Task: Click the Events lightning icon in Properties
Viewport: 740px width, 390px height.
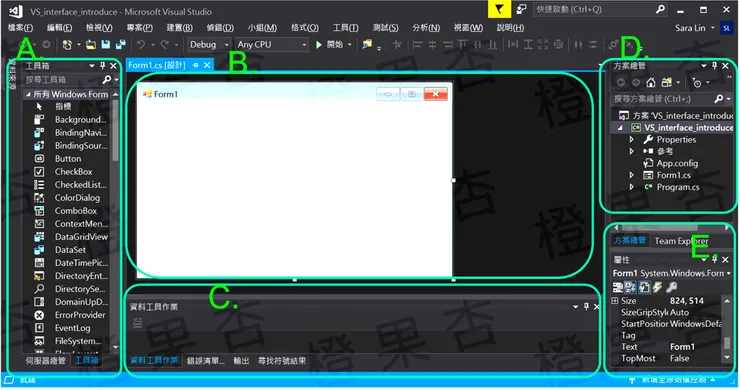Action: [657, 287]
